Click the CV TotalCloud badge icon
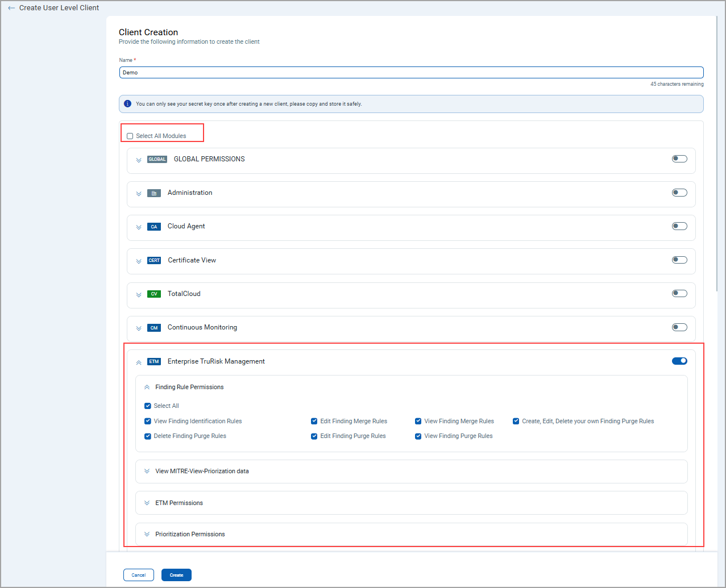The height and width of the screenshot is (588, 726). pos(154,294)
